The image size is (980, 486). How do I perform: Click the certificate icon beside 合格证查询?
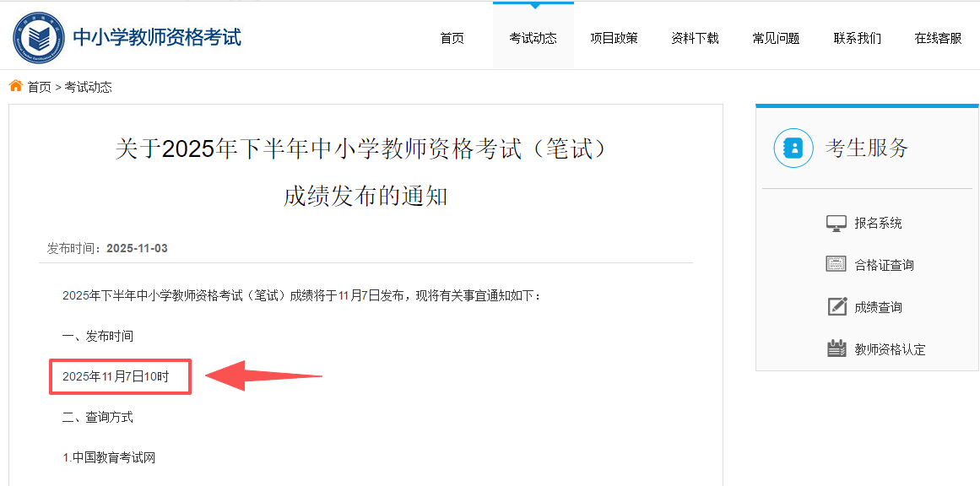[836, 265]
